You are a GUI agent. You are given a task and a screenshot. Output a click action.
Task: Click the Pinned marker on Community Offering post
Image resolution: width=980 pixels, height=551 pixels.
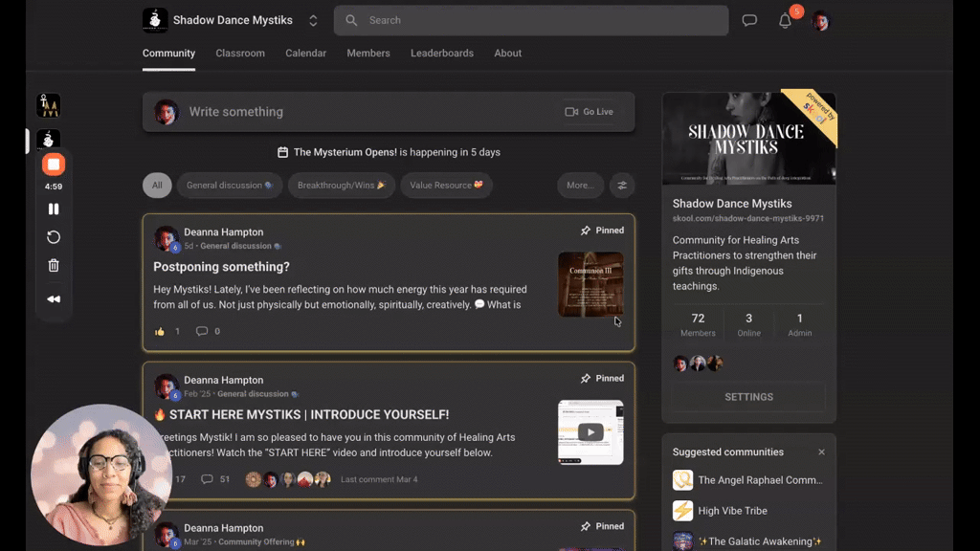coord(602,527)
